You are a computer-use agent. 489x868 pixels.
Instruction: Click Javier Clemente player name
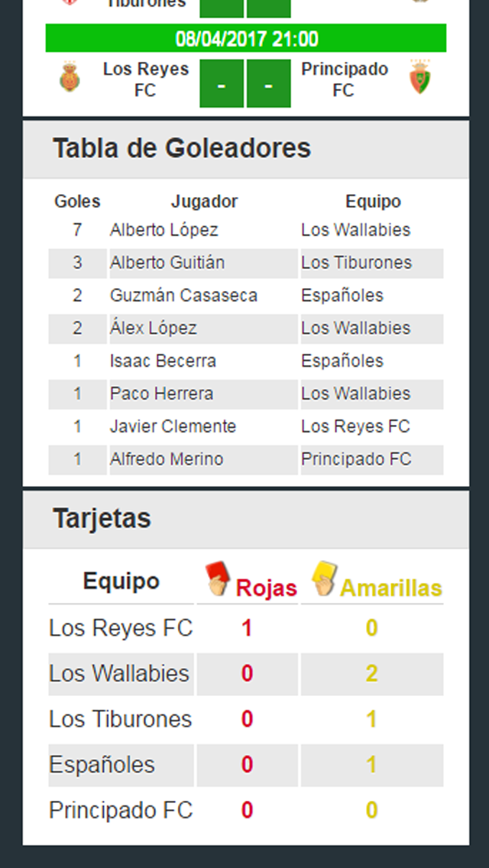click(173, 427)
